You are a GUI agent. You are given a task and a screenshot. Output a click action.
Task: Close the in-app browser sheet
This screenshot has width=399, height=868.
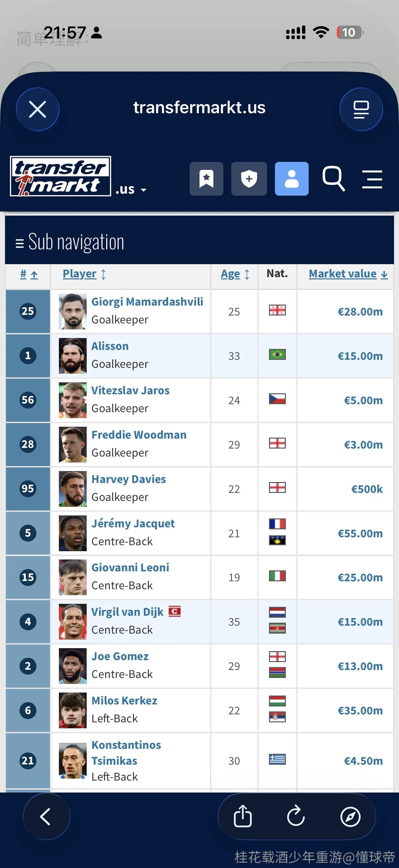click(x=38, y=109)
